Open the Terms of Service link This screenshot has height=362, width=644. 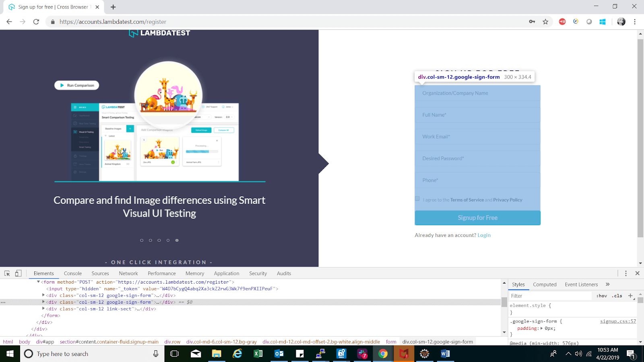(467, 200)
